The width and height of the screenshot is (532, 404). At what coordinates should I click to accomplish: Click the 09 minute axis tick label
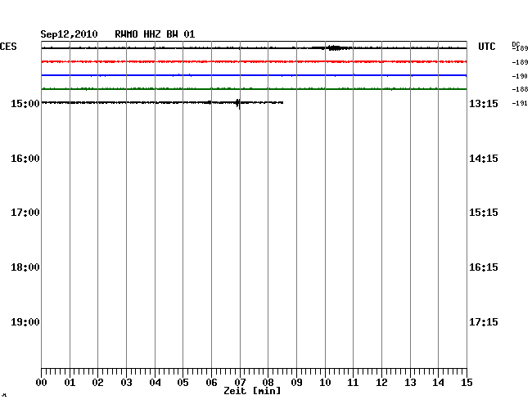tap(296, 383)
